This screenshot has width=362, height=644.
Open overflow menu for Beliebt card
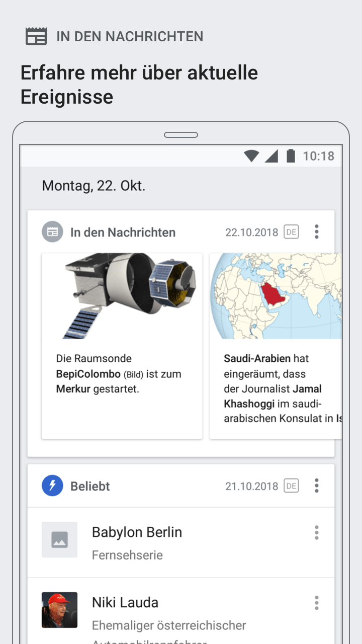[x=316, y=486]
